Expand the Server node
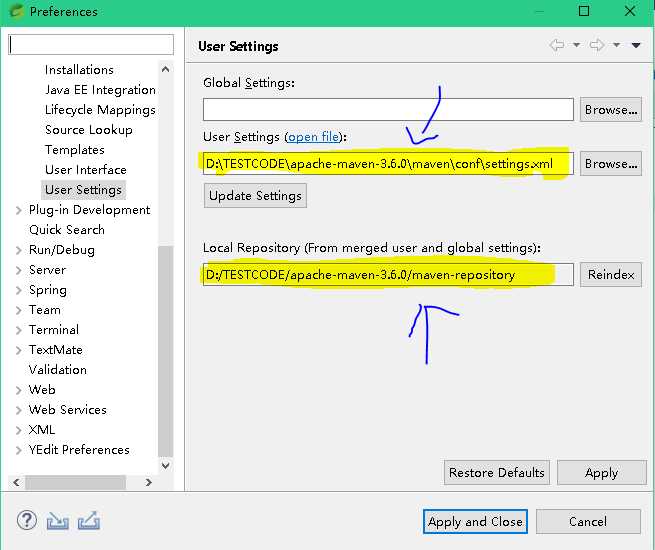Image resolution: width=655 pixels, height=550 pixels. pos(18,270)
